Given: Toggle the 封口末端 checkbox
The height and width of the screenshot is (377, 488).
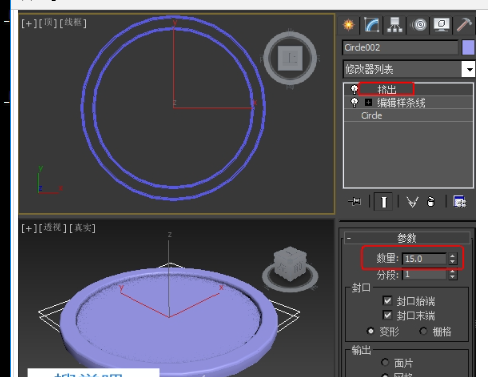Looking at the screenshot, I should click(387, 315).
